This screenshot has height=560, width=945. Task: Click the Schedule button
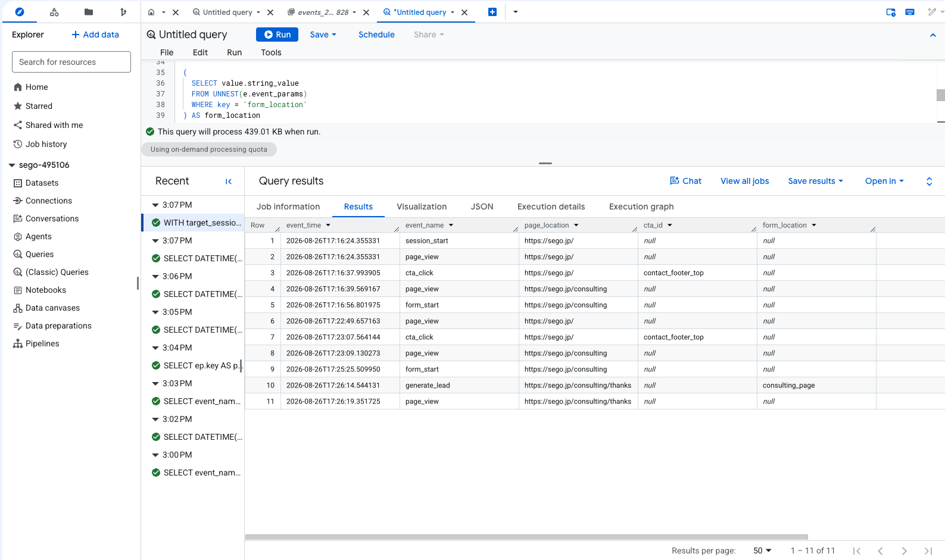[376, 35]
